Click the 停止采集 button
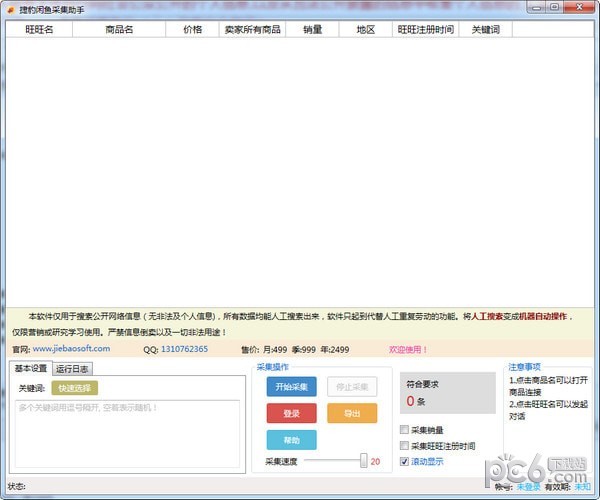Viewport: 600px width, 500px height. (x=352, y=387)
